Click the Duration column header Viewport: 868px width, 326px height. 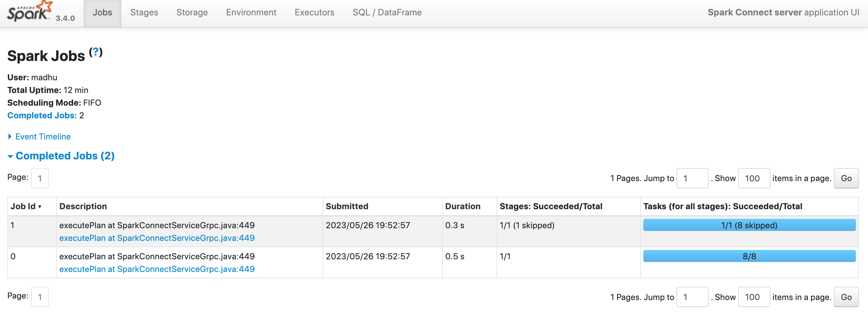tap(463, 206)
